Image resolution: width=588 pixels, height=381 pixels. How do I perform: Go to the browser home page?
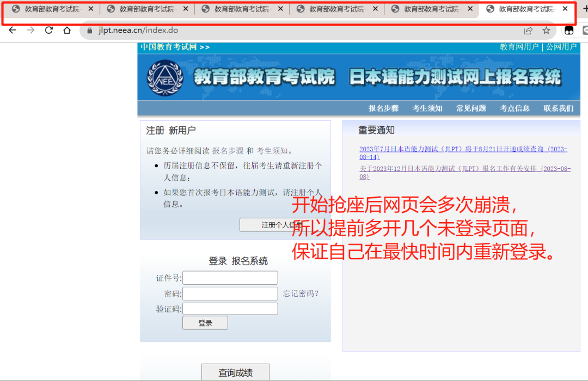tap(67, 30)
